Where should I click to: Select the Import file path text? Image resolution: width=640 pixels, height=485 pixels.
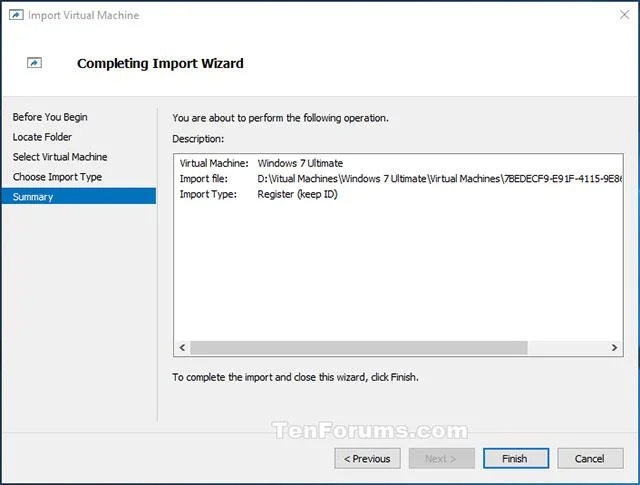pyautogui.click(x=439, y=179)
